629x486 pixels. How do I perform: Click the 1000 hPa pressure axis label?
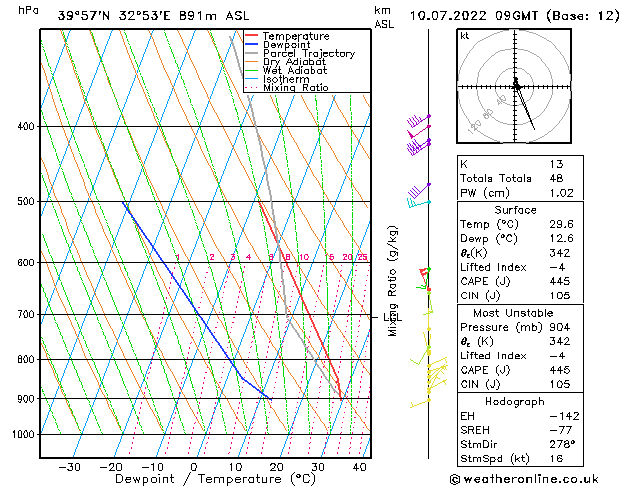tap(24, 434)
